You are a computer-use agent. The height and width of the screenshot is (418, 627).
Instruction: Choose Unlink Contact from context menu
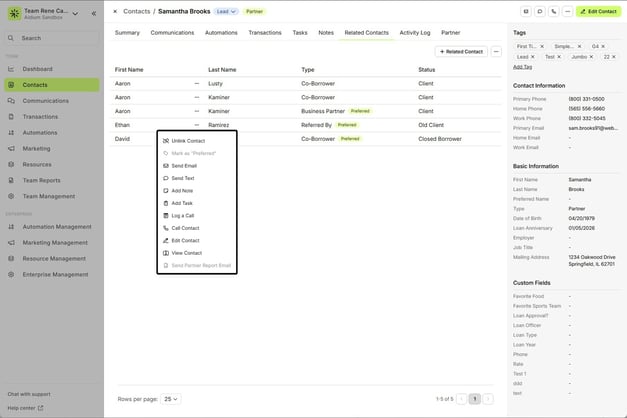pos(188,141)
